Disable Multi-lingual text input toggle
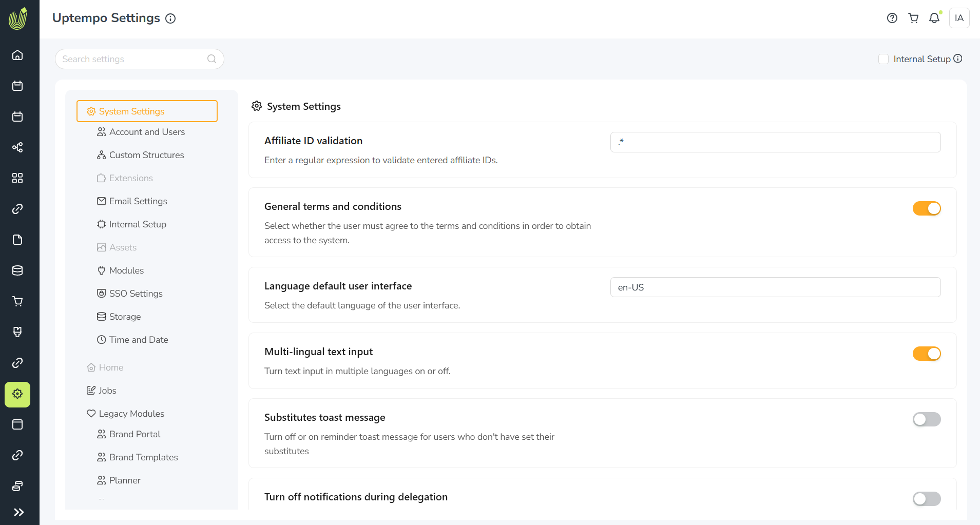Screen dimensions: 980x525 [926, 354]
